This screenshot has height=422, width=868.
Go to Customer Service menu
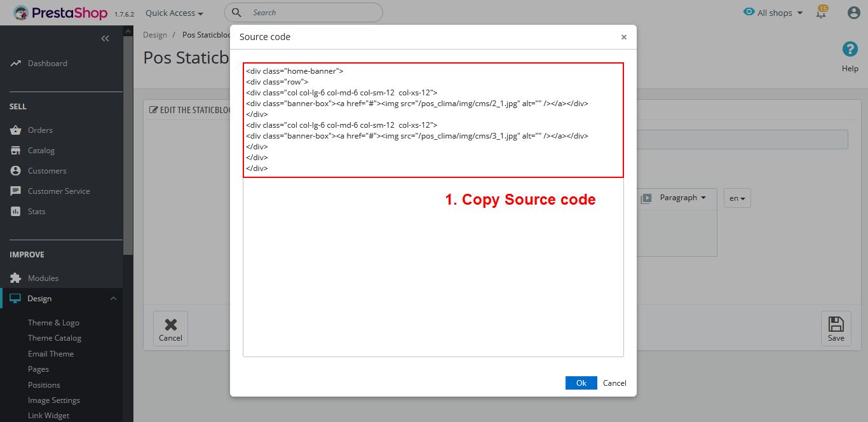[58, 191]
